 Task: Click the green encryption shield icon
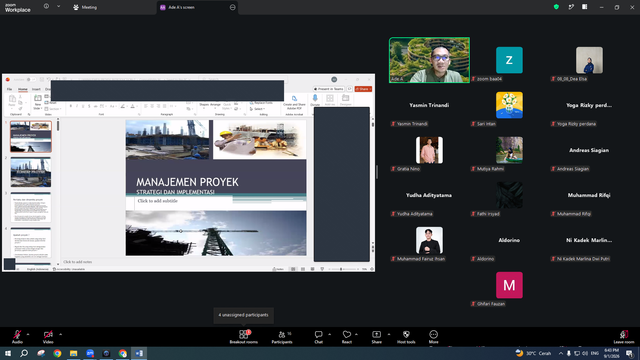point(556,7)
